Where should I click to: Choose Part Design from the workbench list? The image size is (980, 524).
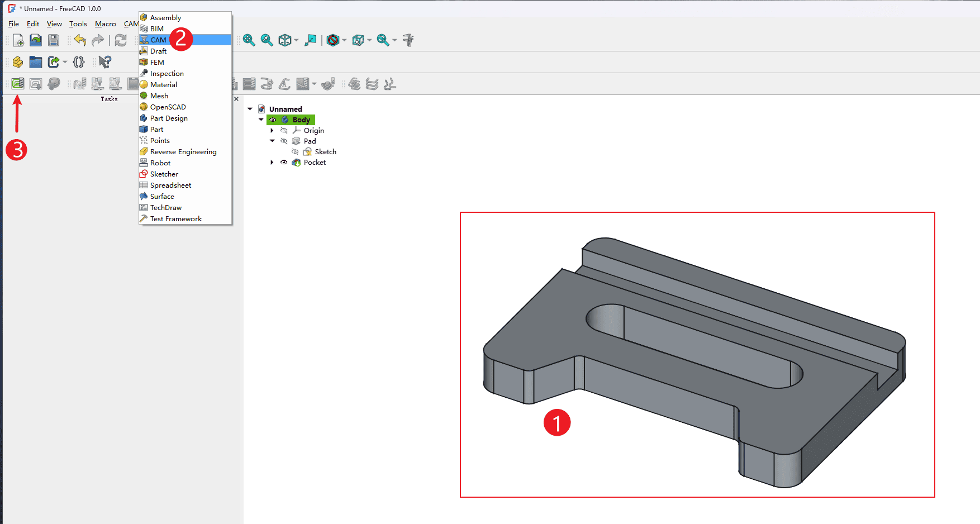coord(169,118)
